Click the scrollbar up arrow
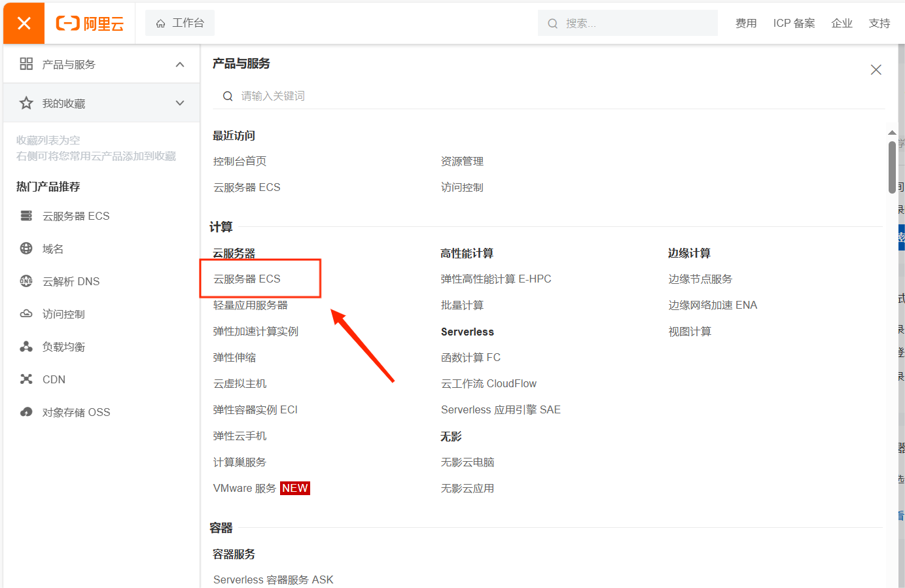 (x=892, y=133)
